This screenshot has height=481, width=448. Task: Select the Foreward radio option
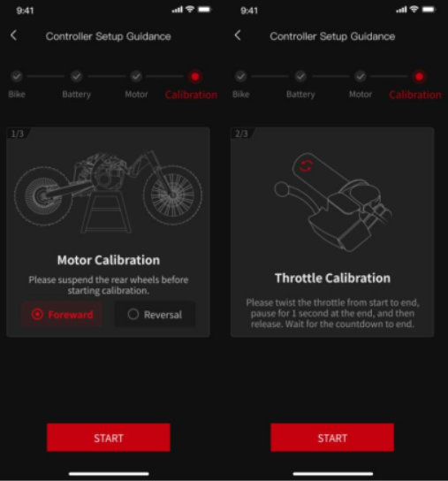[x=62, y=315]
